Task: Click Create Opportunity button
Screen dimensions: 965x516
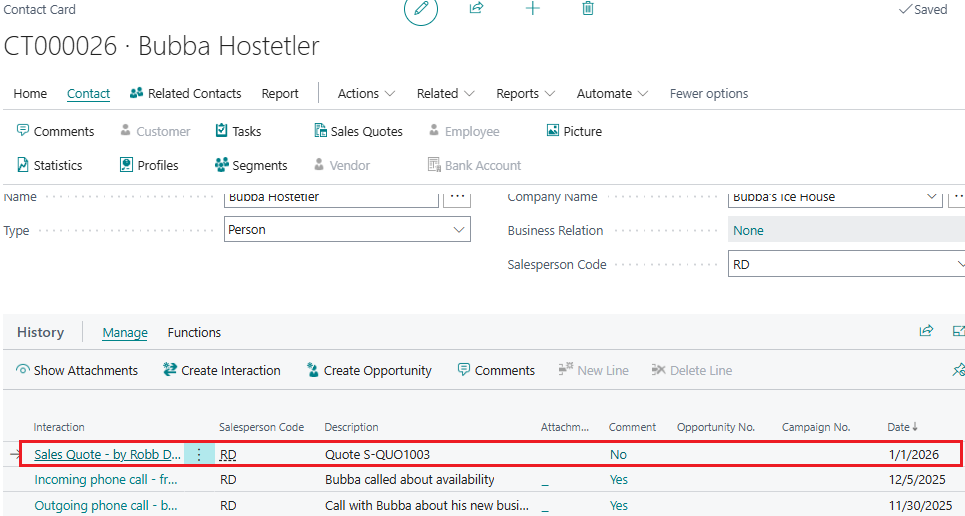Action: pos(369,370)
